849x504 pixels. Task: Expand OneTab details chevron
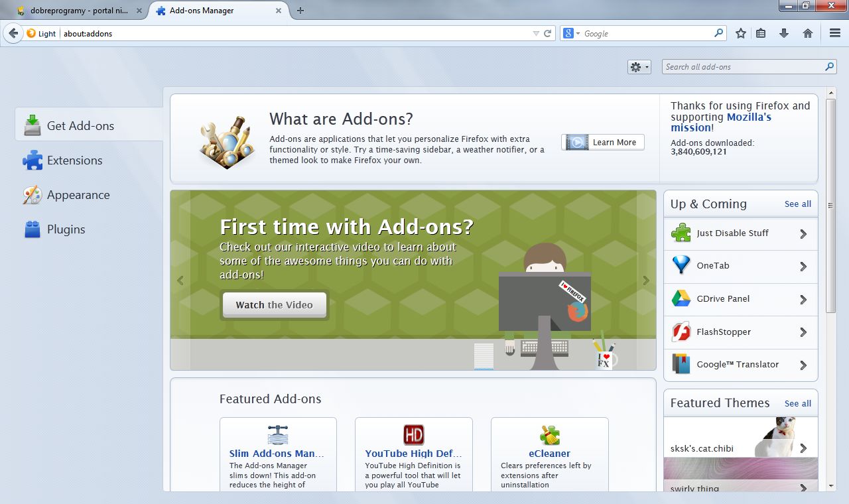pos(803,266)
